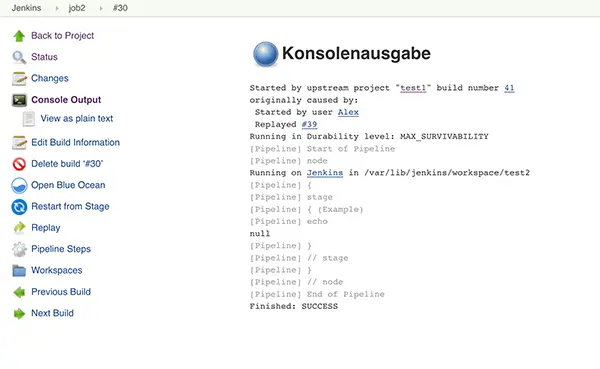The width and height of the screenshot is (600, 369).
Task: Choose Delete build '#30'
Action: [67, 164]
